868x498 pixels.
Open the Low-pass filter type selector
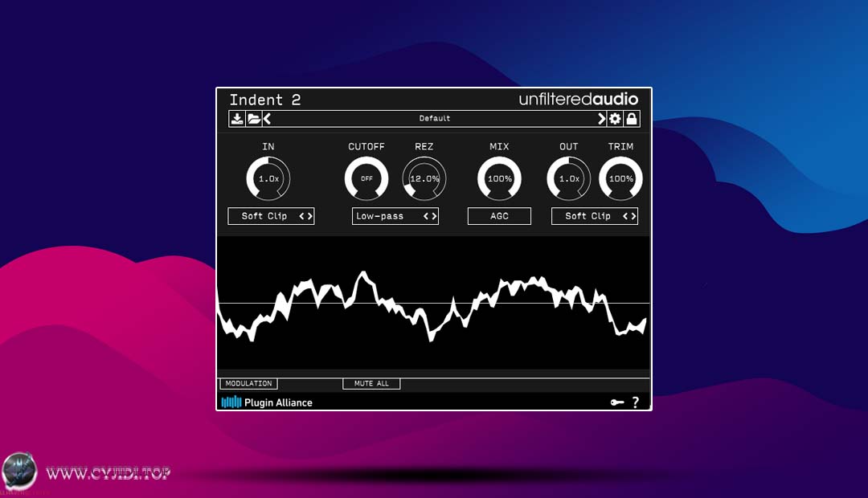[395, 216]
